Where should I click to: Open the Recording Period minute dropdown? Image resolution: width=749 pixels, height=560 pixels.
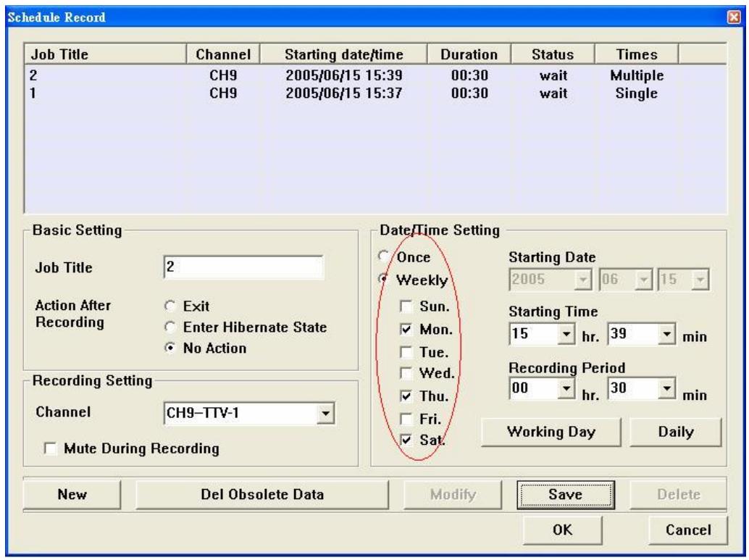(666, 388)
